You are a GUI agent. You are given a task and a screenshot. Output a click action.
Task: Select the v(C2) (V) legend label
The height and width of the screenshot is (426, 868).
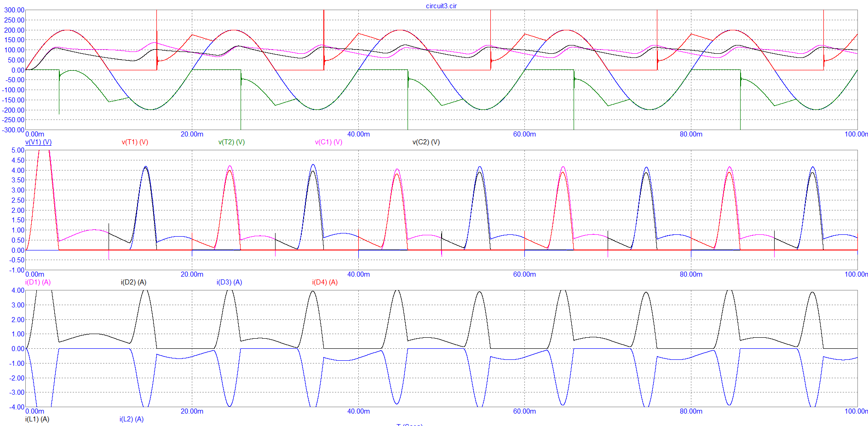pos(426,142)
